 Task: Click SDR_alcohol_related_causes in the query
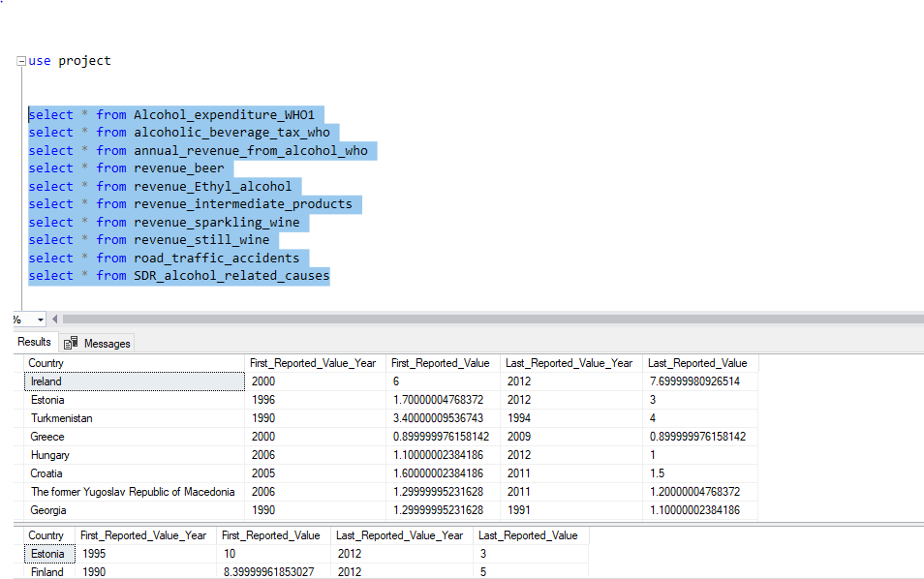tap(231, 276)
